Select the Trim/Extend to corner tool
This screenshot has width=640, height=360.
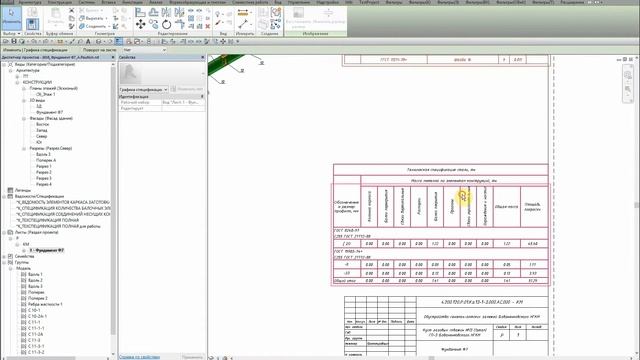pyautogui.click(x=180, y=24)
